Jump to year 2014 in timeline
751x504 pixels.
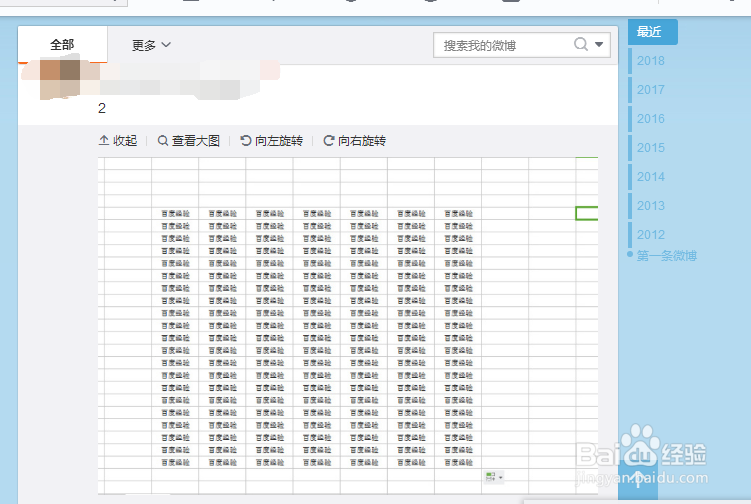pos(650,177)
